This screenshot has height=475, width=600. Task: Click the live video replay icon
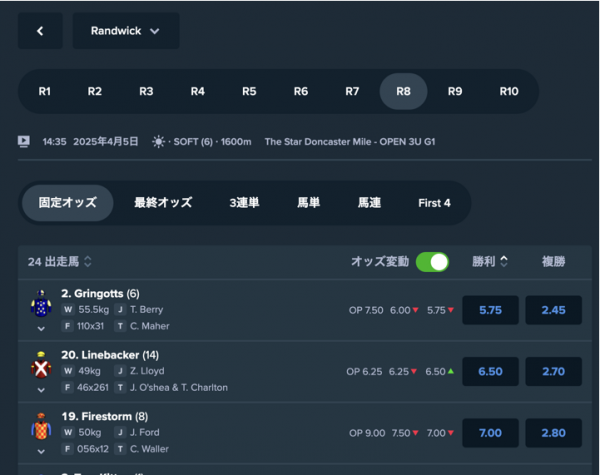coord(24,142)
